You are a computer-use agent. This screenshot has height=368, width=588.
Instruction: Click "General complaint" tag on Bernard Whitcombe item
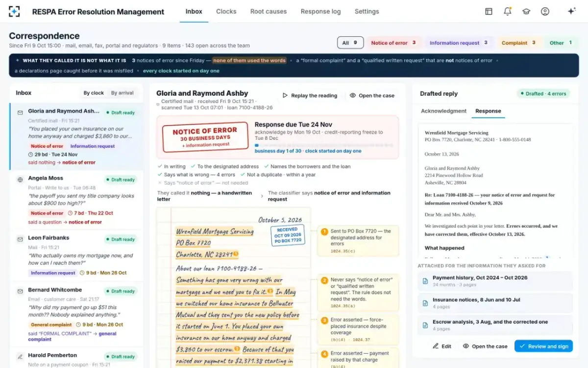pyautogui.click(x=51, y=324)
